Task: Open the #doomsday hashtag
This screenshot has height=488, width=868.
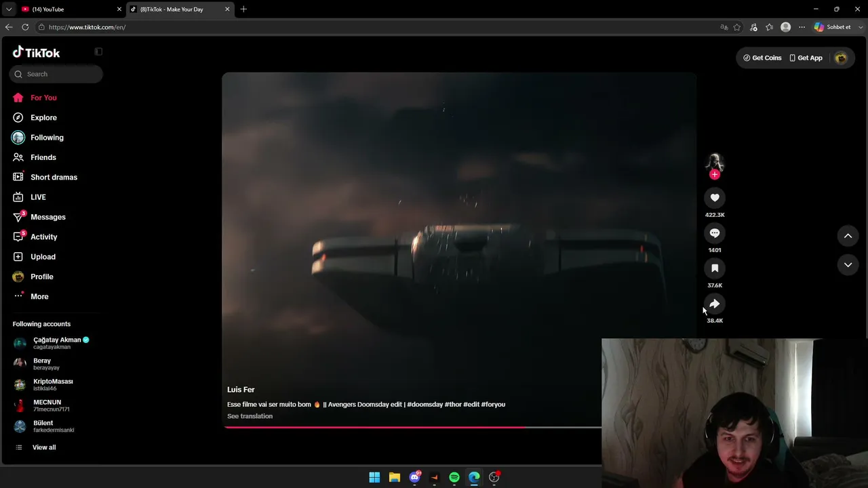Action: click(x=425, y=405)
